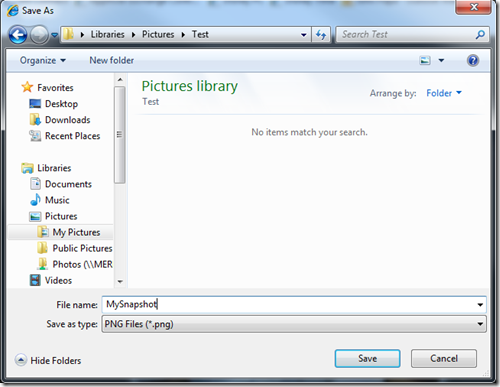Click the Hide Folders arrow icon
The width and height of the screenshot is (500, 387).
pyautogui.click(x=21, y=360)
